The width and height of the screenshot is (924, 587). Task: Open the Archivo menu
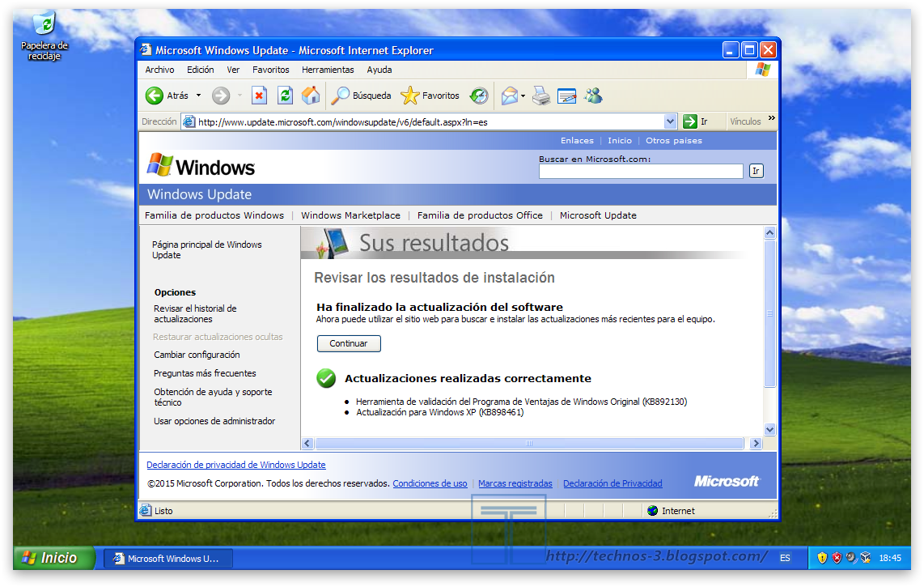click(159, 70)
